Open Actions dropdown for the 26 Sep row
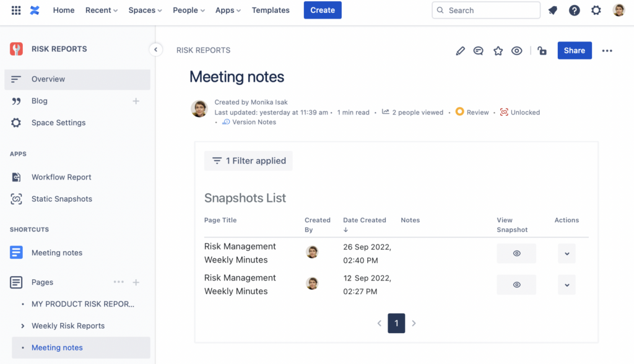Screen dimensions: 634x364 (x=567, y=253)
